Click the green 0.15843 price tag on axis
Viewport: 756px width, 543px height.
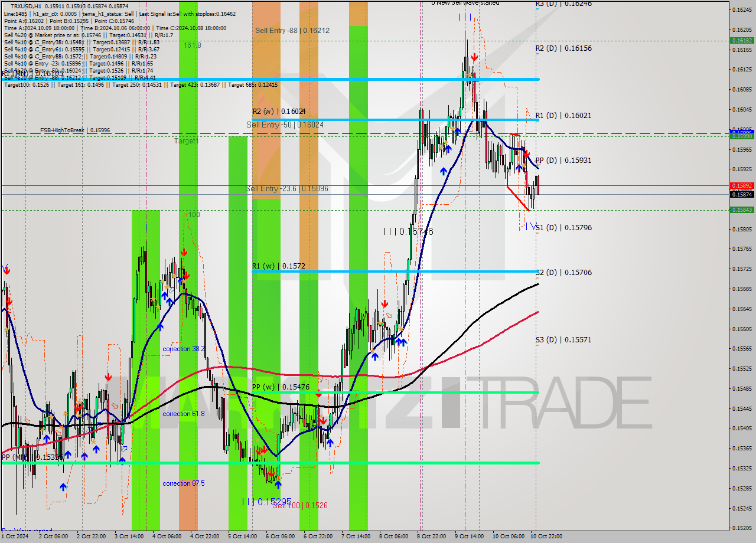742,210
